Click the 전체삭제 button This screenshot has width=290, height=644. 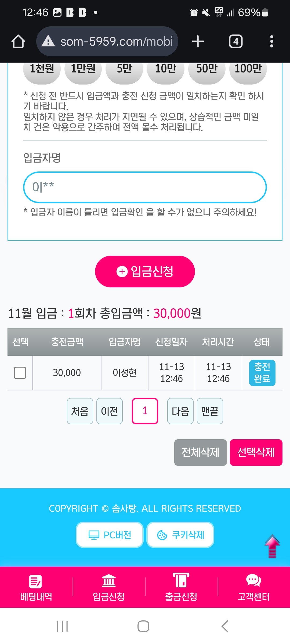pyautogui.click(x=200, y=452)
